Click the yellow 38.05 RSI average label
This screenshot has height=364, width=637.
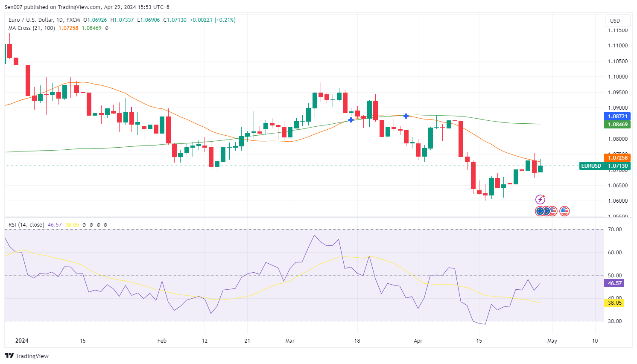[x=615, y=303]
